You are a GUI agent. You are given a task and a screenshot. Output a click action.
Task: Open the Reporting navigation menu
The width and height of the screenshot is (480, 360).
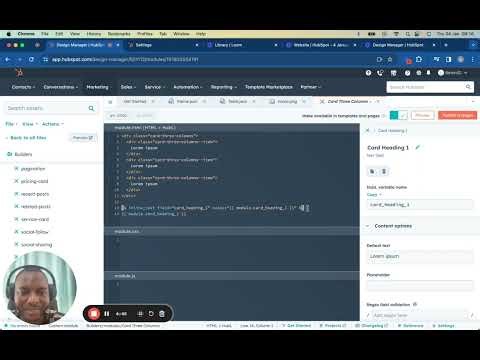(224, 87)
